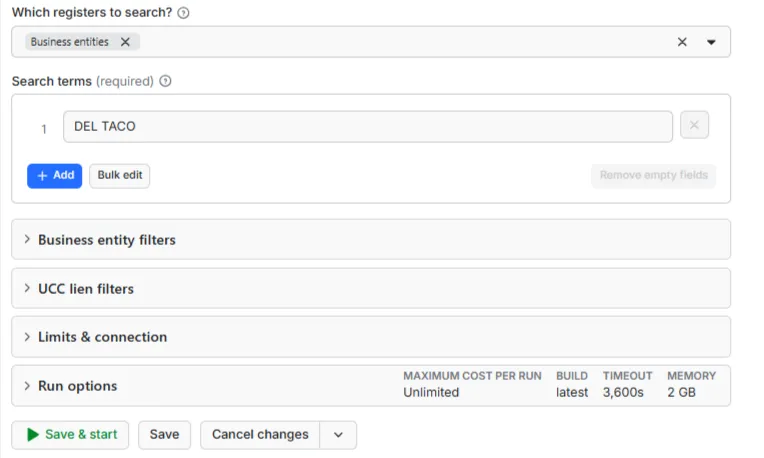Screen dimensions: 764x458
Task: Open dropdown next to Cancel changes
Action: 338,435
